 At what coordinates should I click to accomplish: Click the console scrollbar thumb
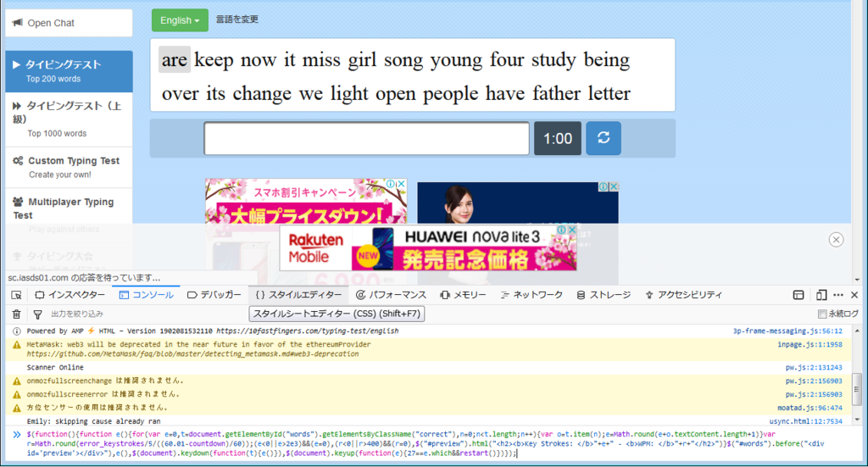[856, 389]
